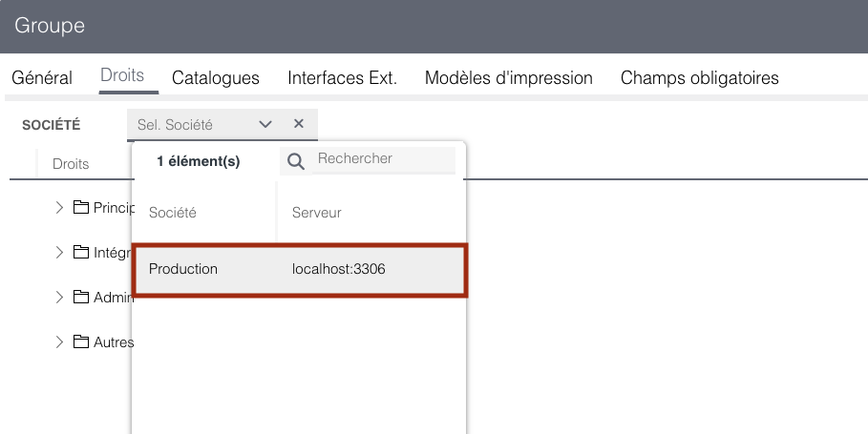Click the magnifier search icon

pyautogui.click(x=296, y=161)
